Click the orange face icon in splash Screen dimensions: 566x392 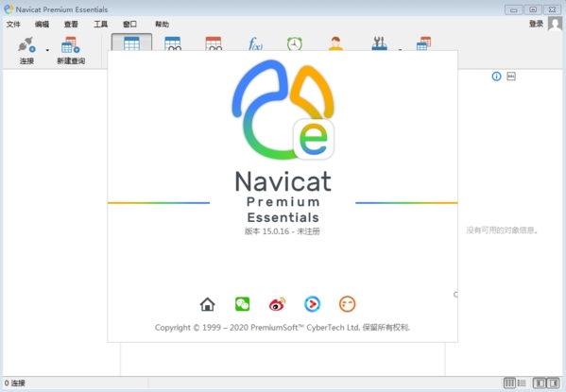coord(347,304)
